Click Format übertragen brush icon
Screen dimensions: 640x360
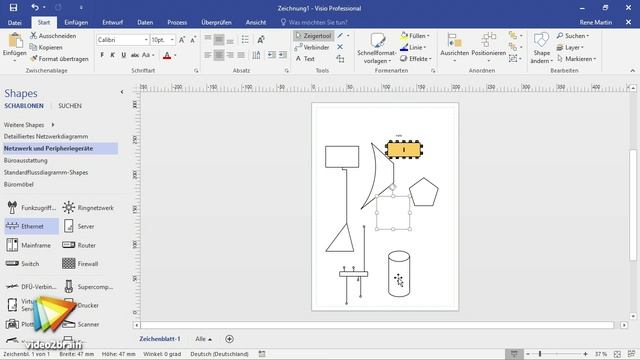click(33, 59)
